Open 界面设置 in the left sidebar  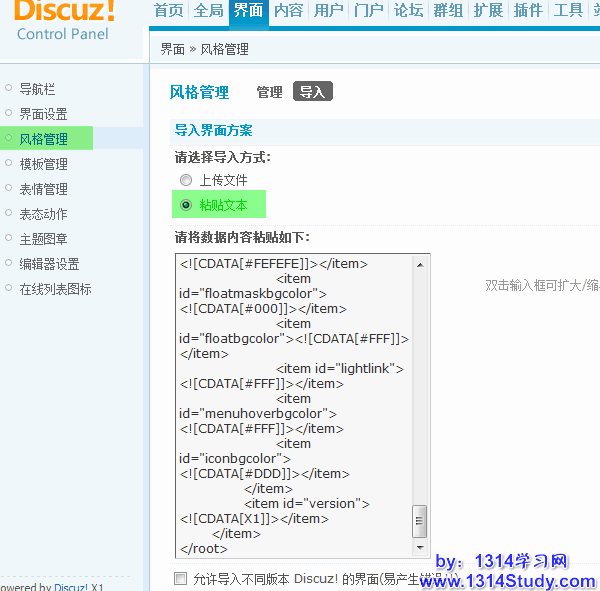pyautogui.click(x=44, y=114)
